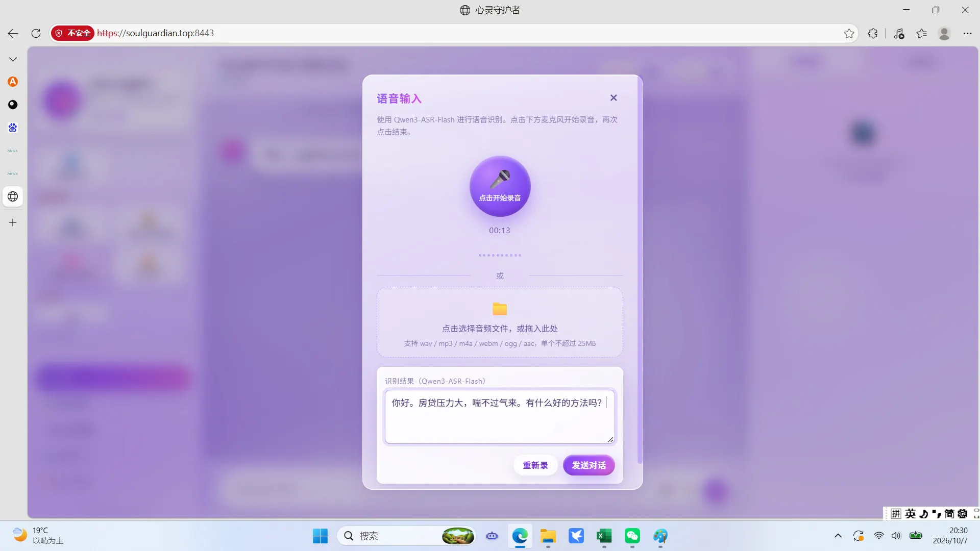The height and width of the screenshot is (551, 980).
Task: Open the Windows Start menu
Action: point(320,536)
